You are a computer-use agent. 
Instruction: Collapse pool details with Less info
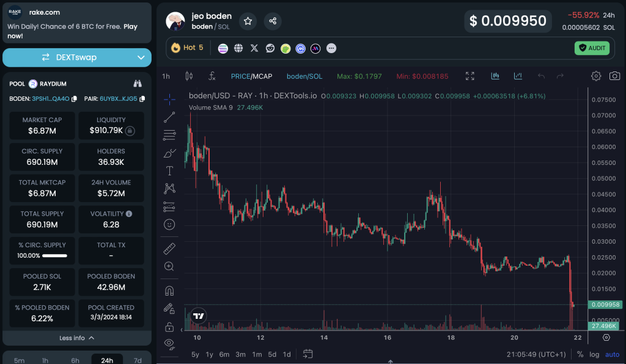coord(77,338)
